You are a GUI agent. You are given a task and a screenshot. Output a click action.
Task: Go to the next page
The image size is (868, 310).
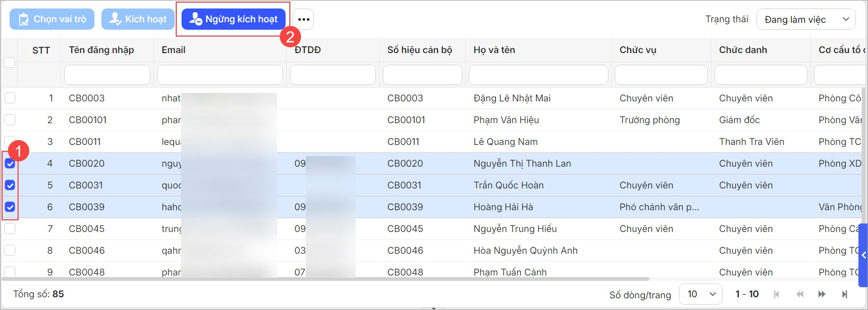pyautogui.click(x=822, y=294)
